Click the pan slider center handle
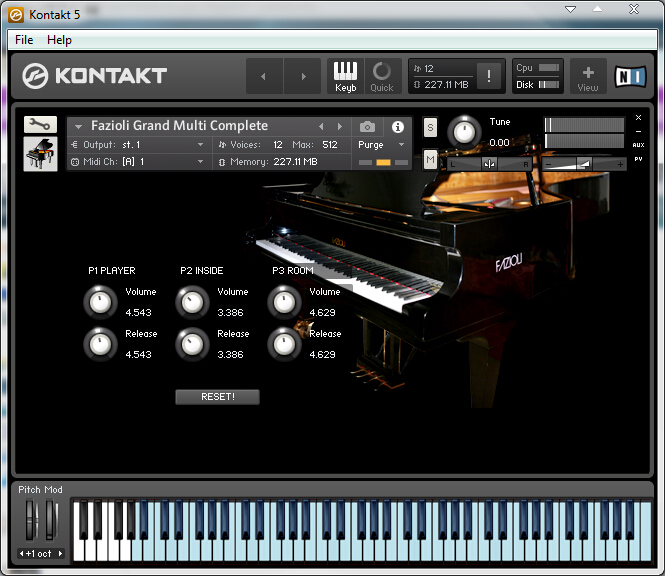 [x=489, y=164]
